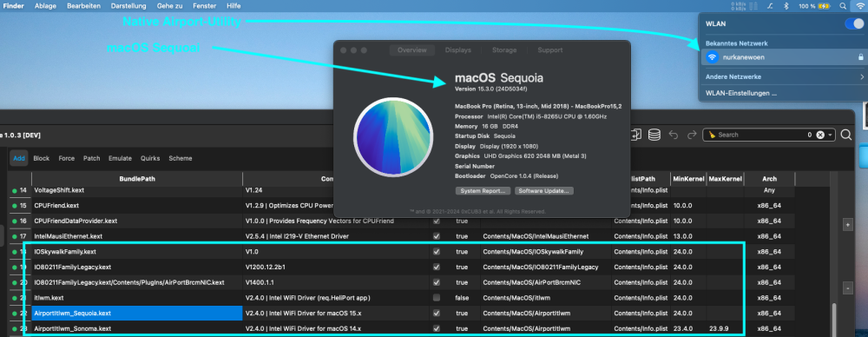Switch to the Force tab
The width and height of the screenshot is (868, 337).
[67, 158]
